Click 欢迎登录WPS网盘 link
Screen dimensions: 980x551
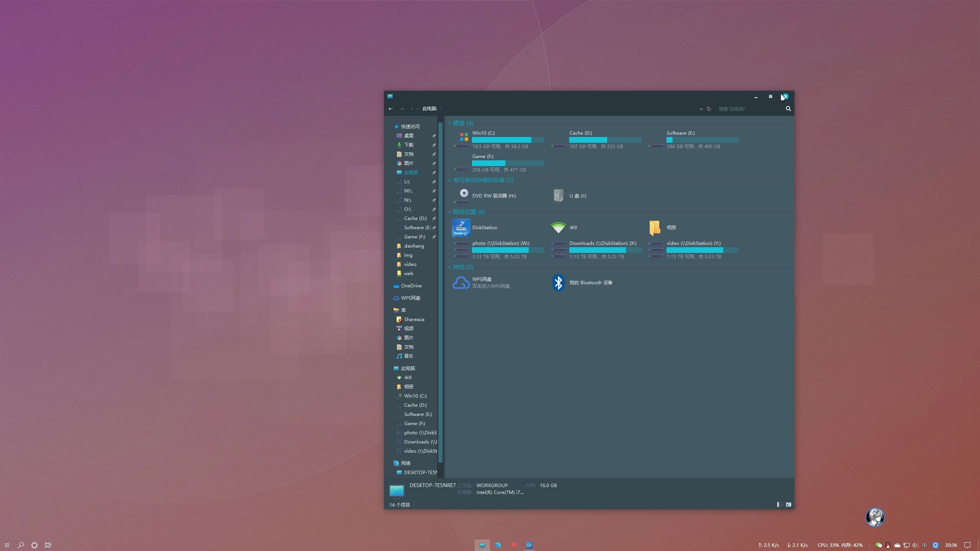tap(491, 285)
